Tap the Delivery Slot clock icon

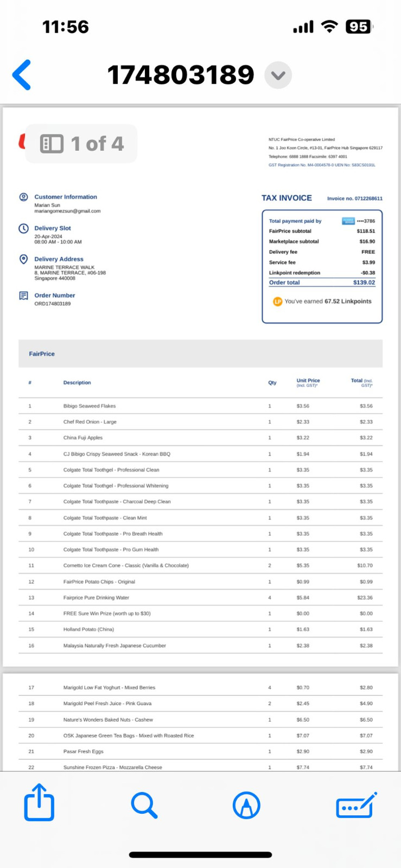(23, 228)
